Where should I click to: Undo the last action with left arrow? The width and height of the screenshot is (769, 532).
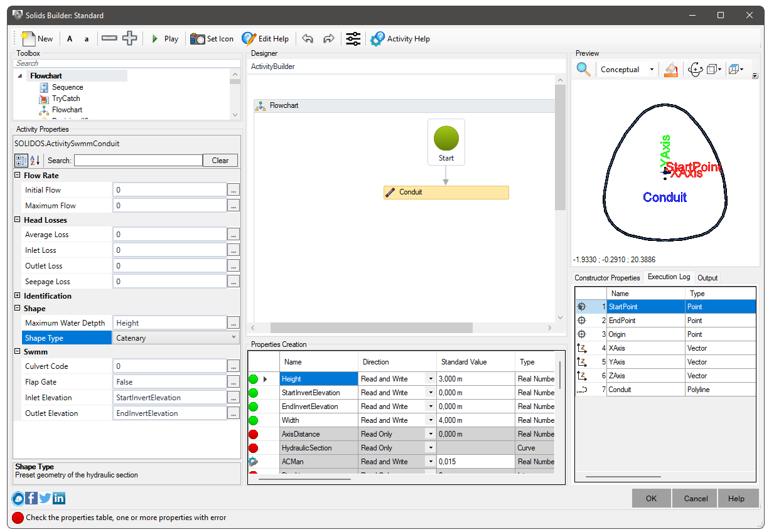coord(308,39)
